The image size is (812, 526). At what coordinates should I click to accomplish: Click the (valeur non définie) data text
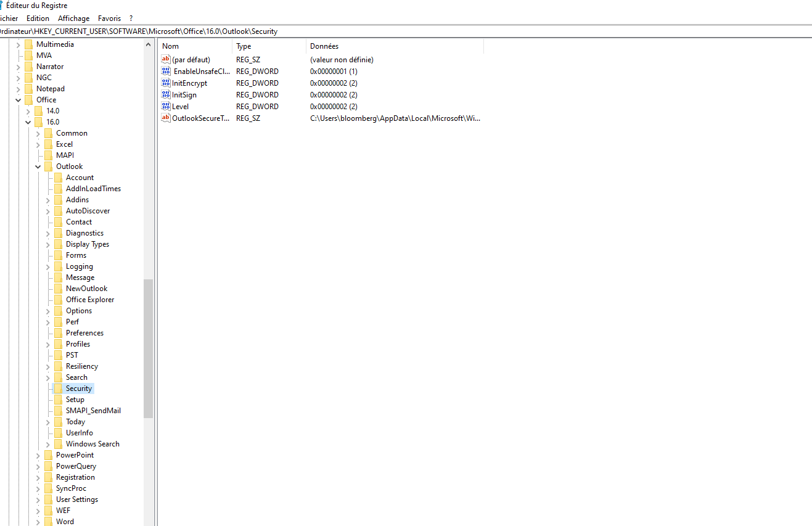click(342, 60)
